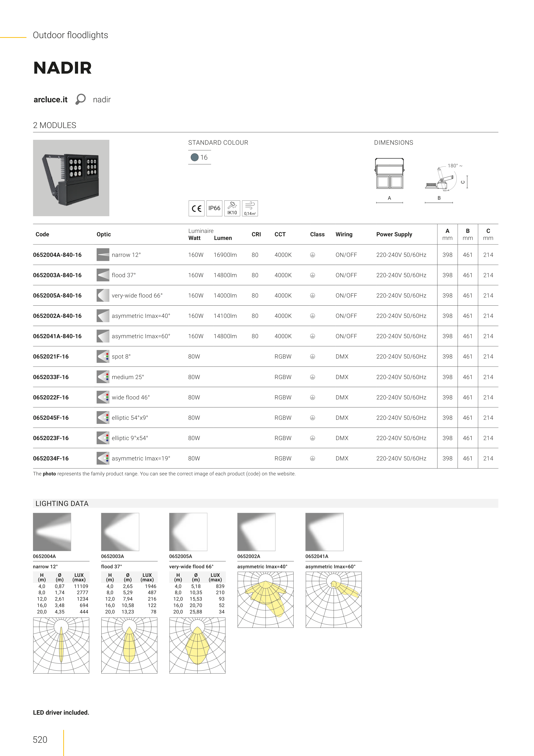534x756 pixels.
Task: Click the grey colour 16 swatch
Action: 194,157
